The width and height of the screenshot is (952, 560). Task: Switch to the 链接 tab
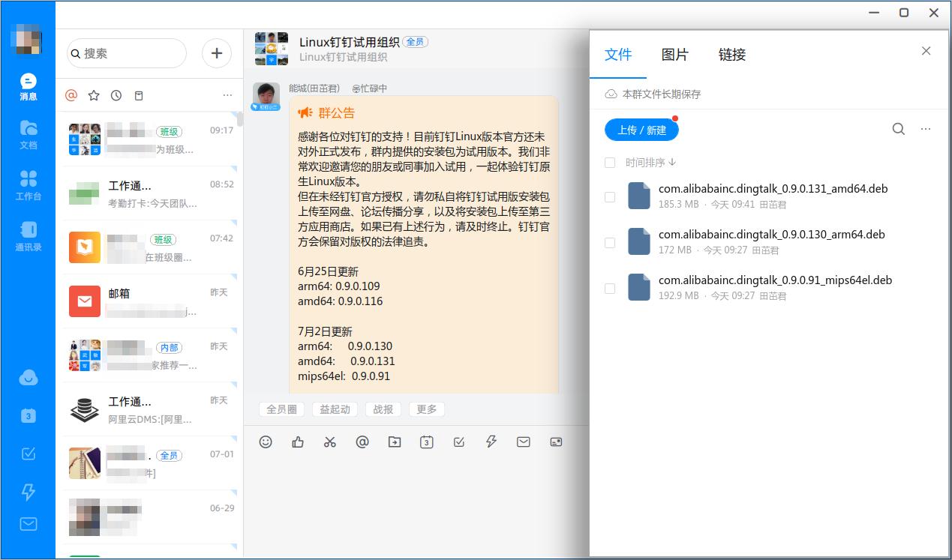pos(732,55)
